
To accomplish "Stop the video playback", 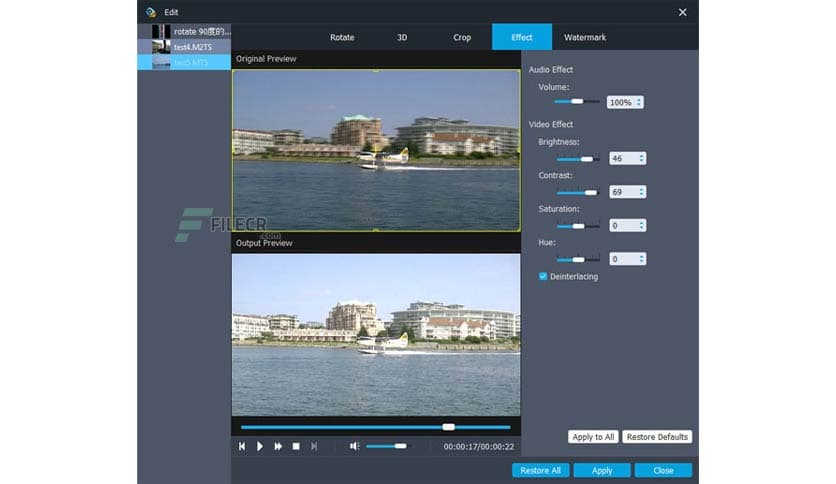I will point(296,446).
